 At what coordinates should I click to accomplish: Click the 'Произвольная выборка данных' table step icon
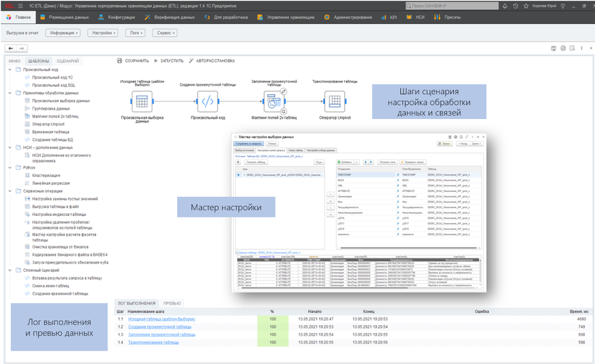click(x=142, y=101)
